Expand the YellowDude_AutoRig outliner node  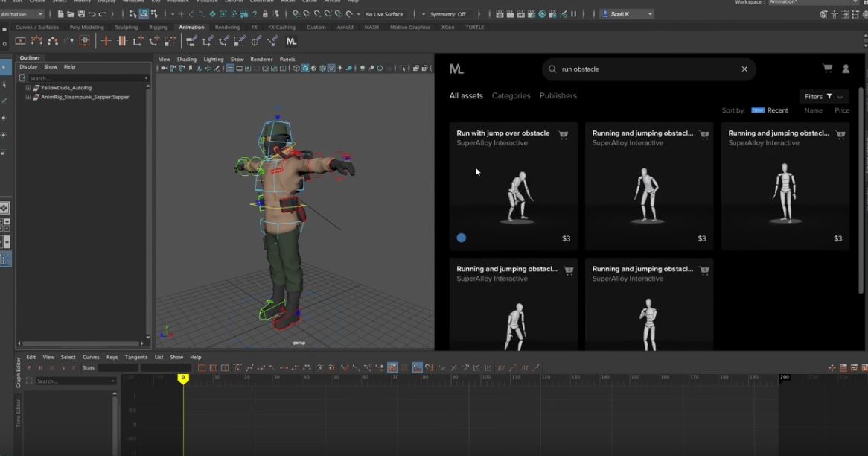(x=28, y=88)
